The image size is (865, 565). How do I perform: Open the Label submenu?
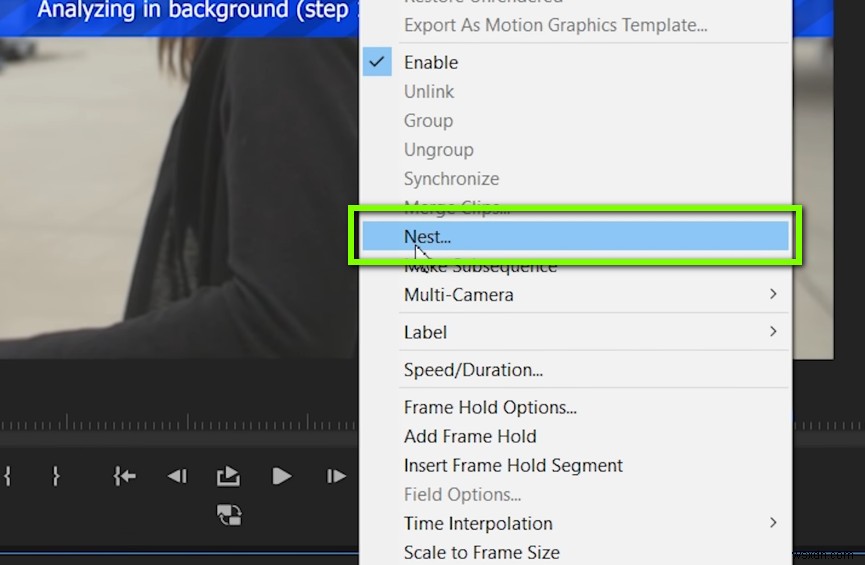[575, 332]
